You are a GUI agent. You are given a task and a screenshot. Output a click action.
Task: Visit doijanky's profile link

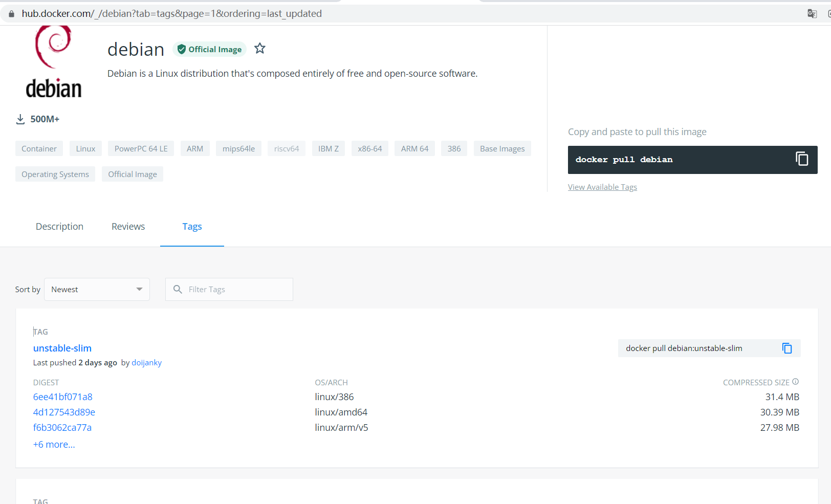146,362
